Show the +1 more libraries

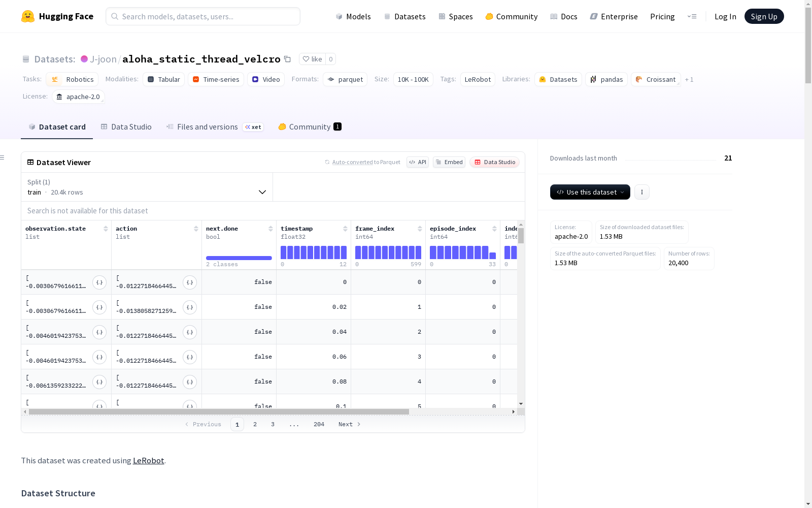click(x=689, y=79)
